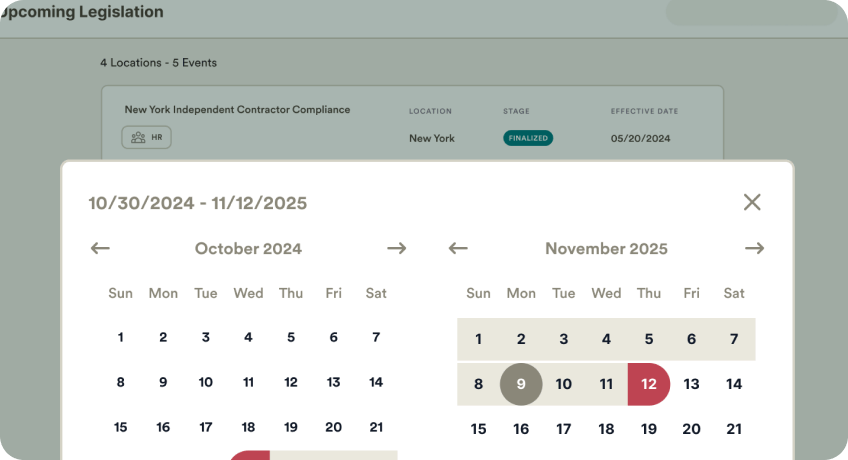This screenshot has height=460, width=848.
Task: Go to previous month on November calendar
Action: (x=458, y=248)
